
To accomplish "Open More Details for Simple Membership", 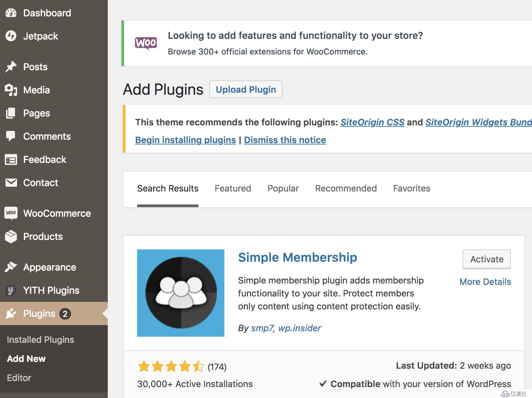I will (x=485, y=282).
